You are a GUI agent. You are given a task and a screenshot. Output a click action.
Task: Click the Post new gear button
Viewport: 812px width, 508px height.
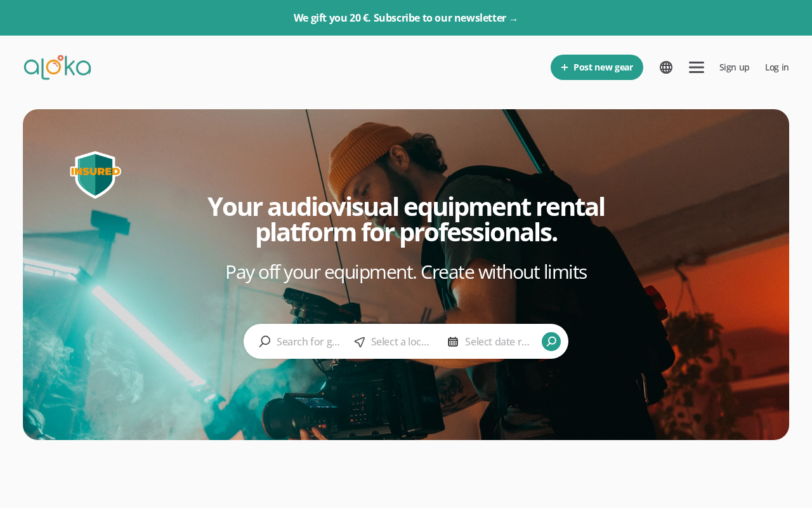pos(597,67)
